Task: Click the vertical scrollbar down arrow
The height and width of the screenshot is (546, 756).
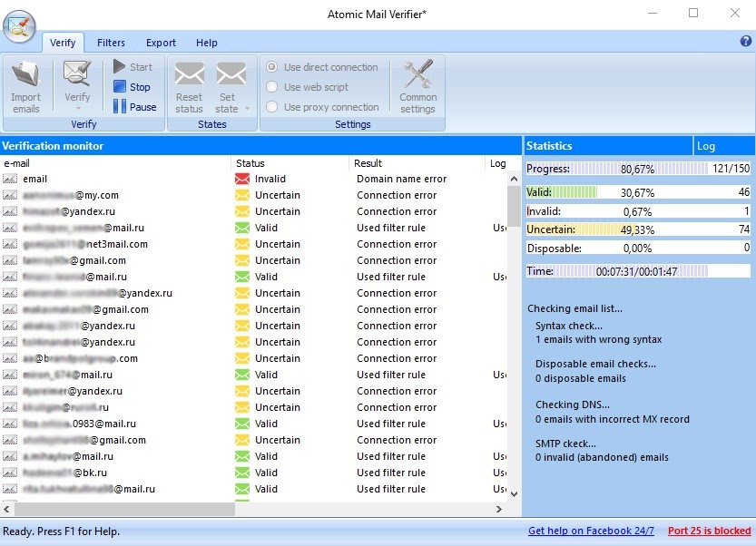Action: click(x=514, y=494)
